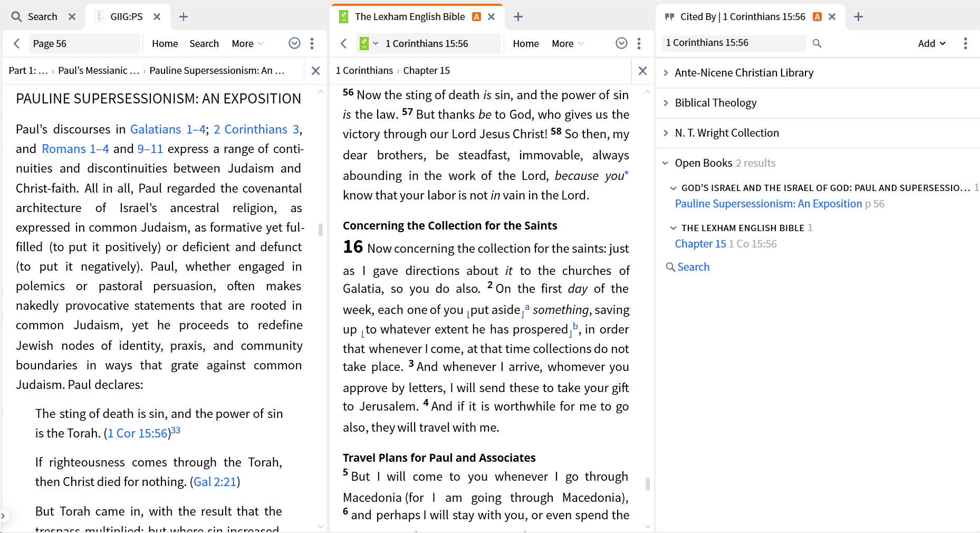
Task: Click the Chapter 15 breadcrumb
Action: pyautogui.click(x=427, y=71)
